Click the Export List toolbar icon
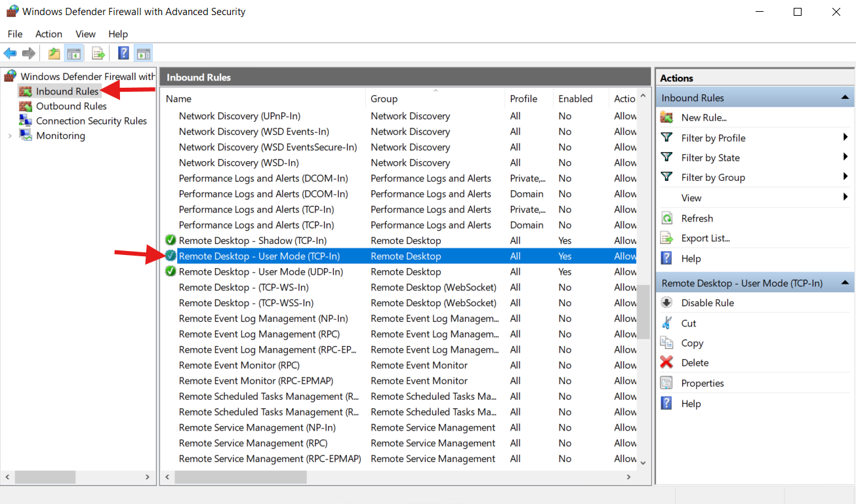Viewport: 856px width, 504px height. 98,53
